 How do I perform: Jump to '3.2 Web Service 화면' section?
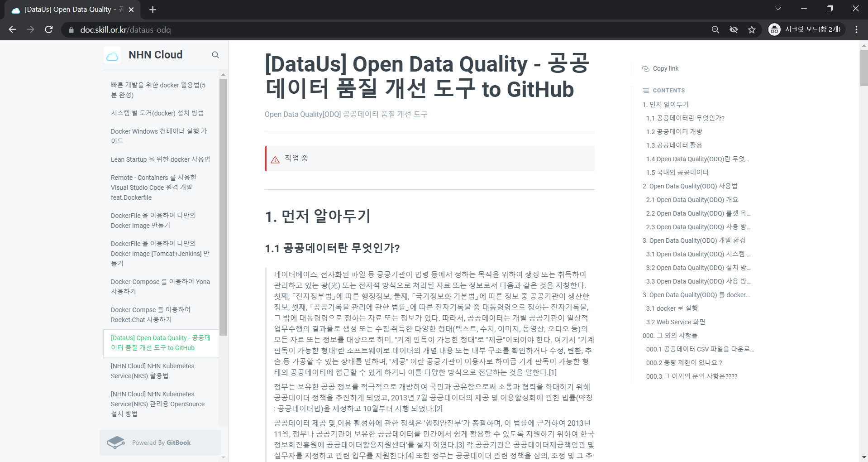(676, 322)
